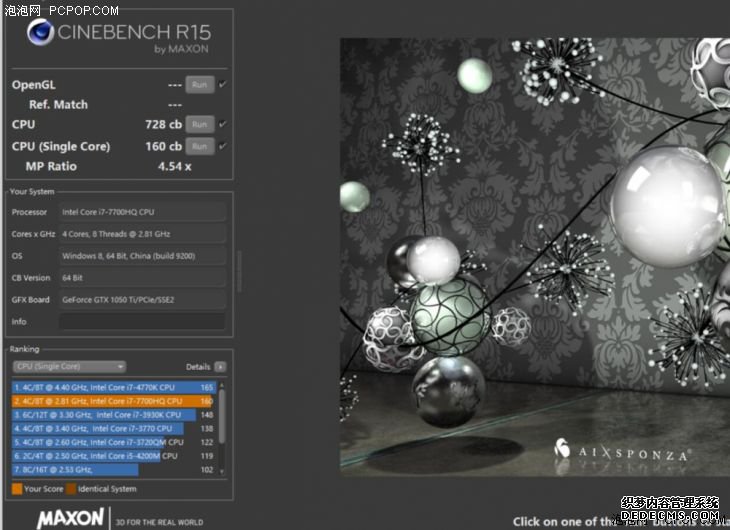
Task: Toggle the OpenGL test checkbox
Action: pyautogui.click(x=223, y=84)
